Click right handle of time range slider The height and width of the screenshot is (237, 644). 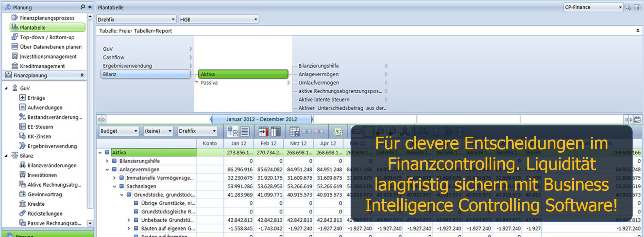click(312, 119)
